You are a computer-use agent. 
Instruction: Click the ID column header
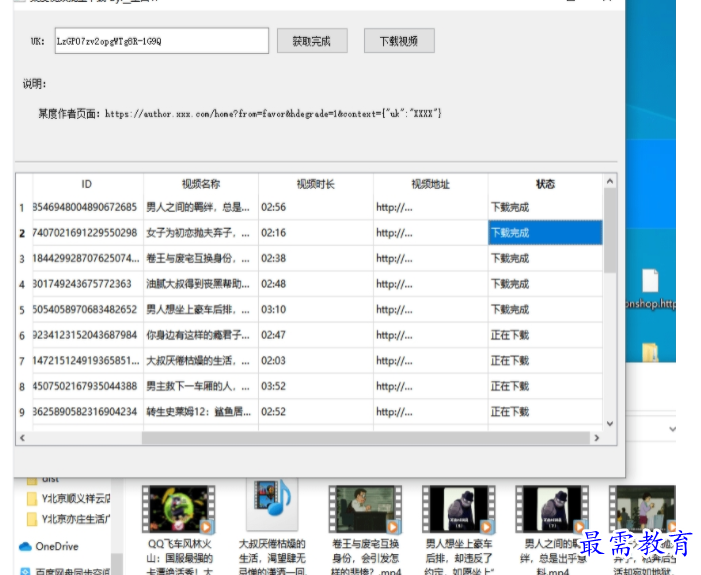pyautogui.click(x=87, y=184)
